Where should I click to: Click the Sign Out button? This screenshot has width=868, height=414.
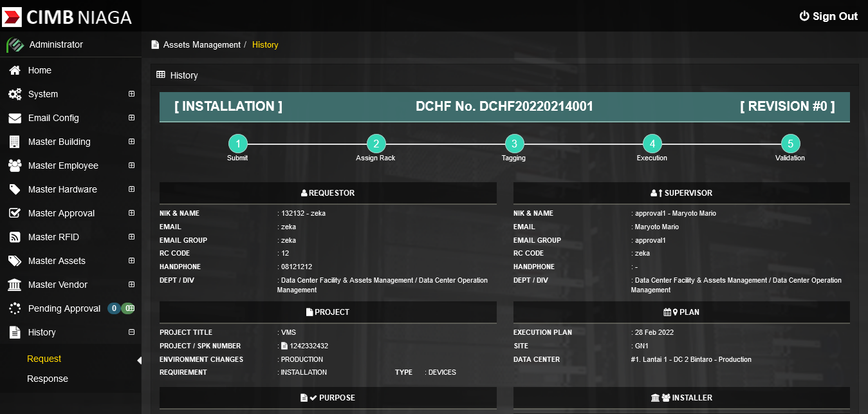[x=828, y=16]
